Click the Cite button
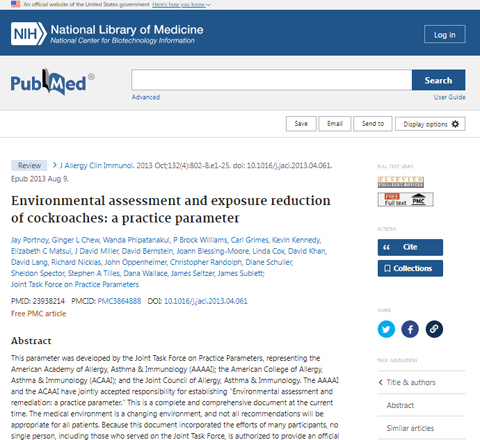480x440 pixels. [x=410, y=247]
